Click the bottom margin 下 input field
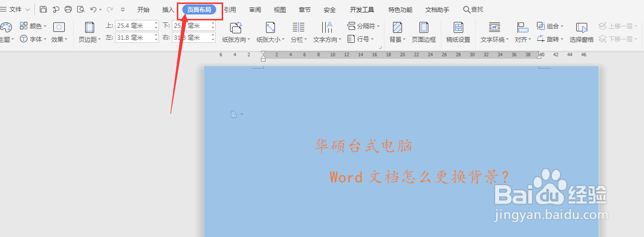 click(191, 25)
